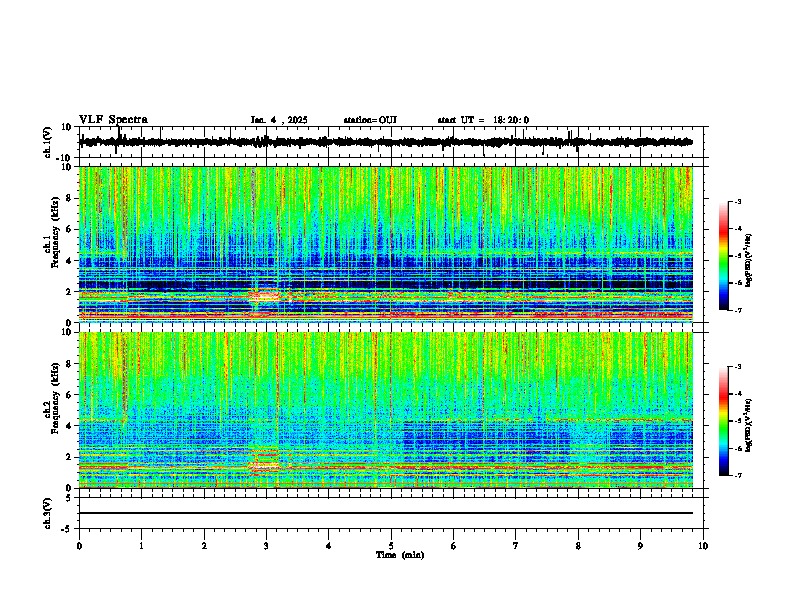Click the "6" kHz tick on ch.2 spectrogram

pyautogui.click(x=69, y=395)
